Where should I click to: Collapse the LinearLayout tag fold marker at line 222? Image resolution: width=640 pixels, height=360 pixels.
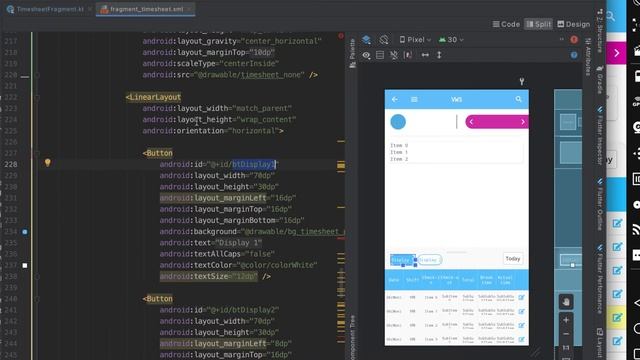click(x=37, y=97)
